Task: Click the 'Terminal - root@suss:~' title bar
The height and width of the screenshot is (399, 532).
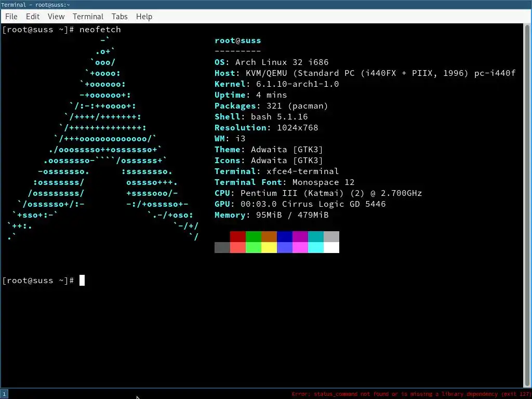Action: [266, 5]
